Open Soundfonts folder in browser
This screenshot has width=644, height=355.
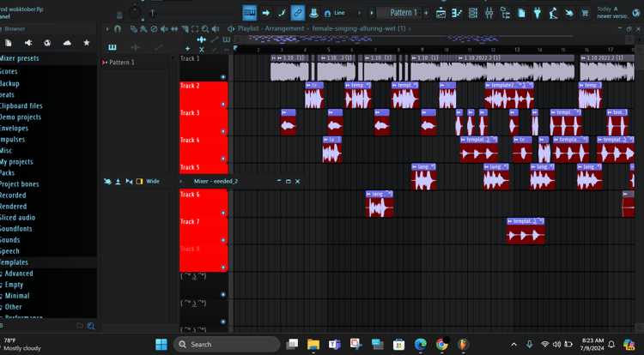point(15,229)
